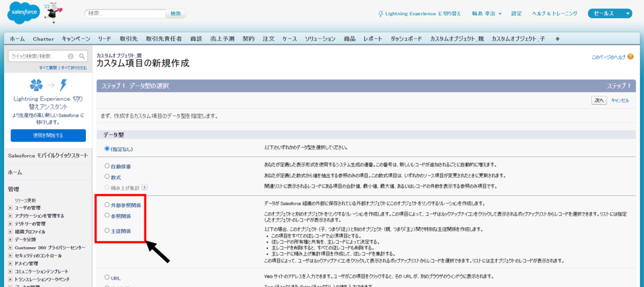
Task: Select the 参照関係 radio button
Action: click(x=107, y=215)
